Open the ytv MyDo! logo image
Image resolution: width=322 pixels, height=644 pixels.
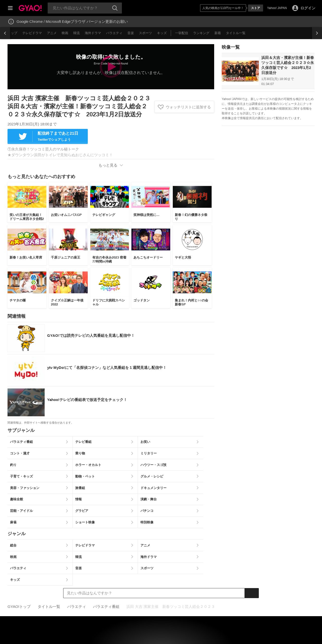coord(26,370)
